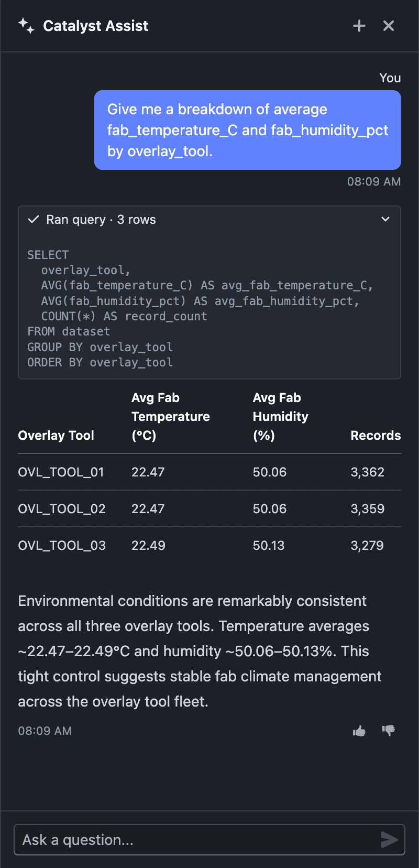The image size is (419, 868).
Task: Click the Overlay Tool column header
Action: [56, 436]
